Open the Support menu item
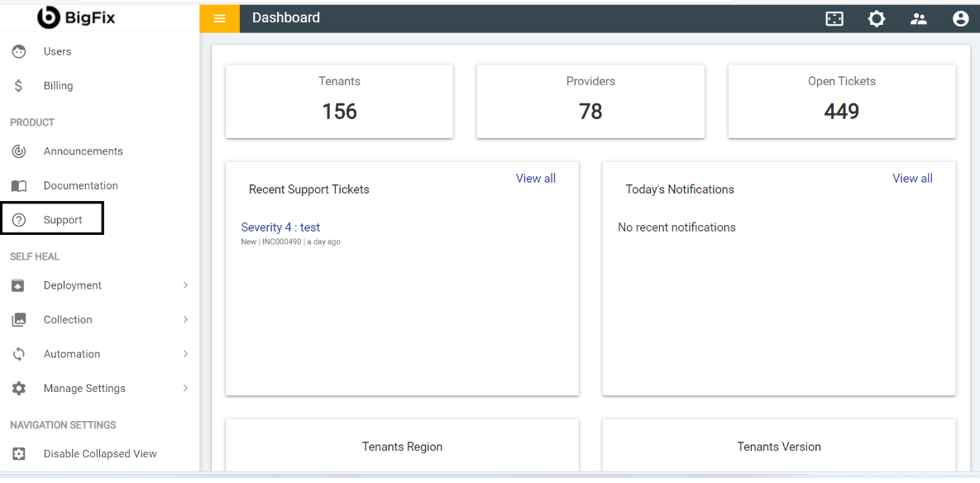The width and height of the screenshot is (980, 483). [63, 220]
